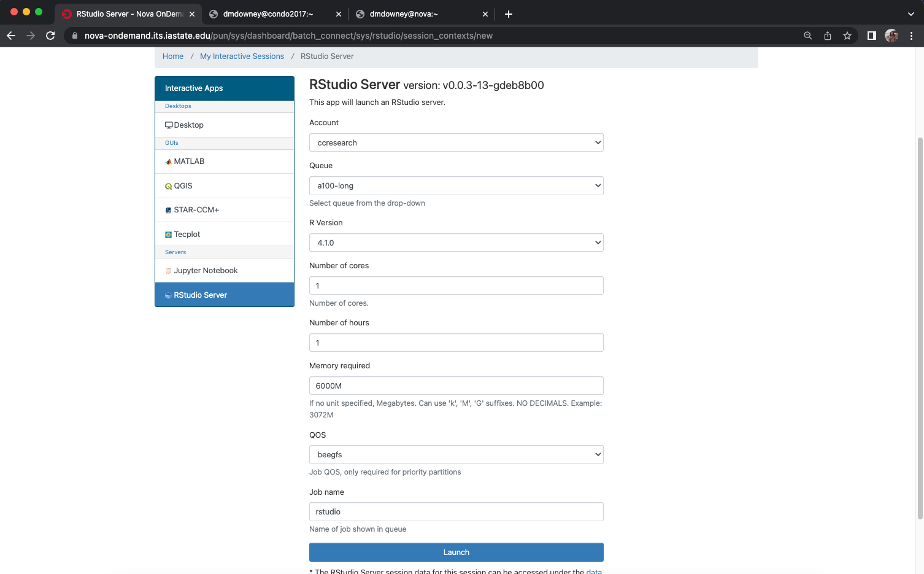Switch to the dmdowney@nova tab
Image resolution: width=924 pixels, height=574 pixels.
pos(422,14)
